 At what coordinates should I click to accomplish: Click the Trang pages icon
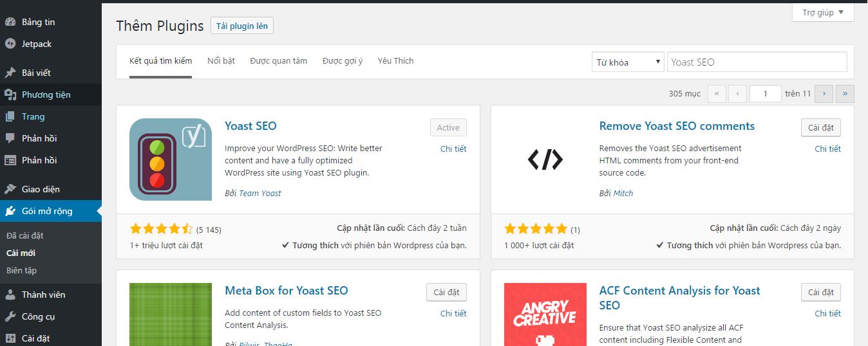[x=10, y=116]
